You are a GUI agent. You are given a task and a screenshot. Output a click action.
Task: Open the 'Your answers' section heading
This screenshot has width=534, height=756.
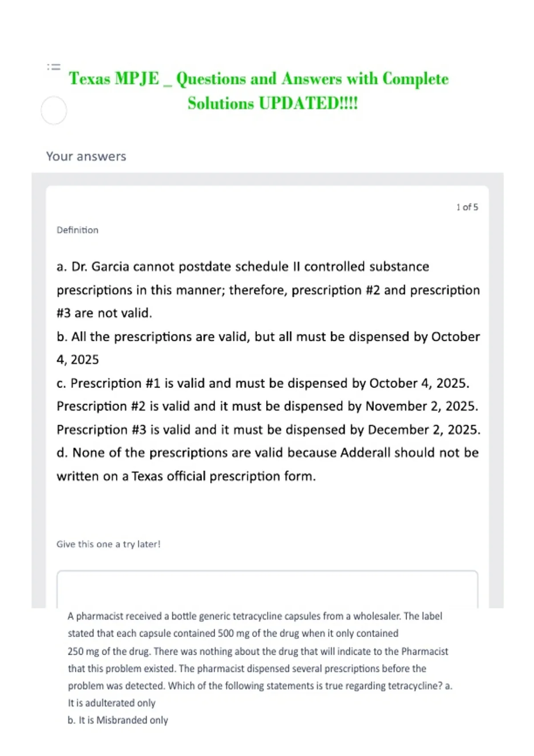pos(86,157)
